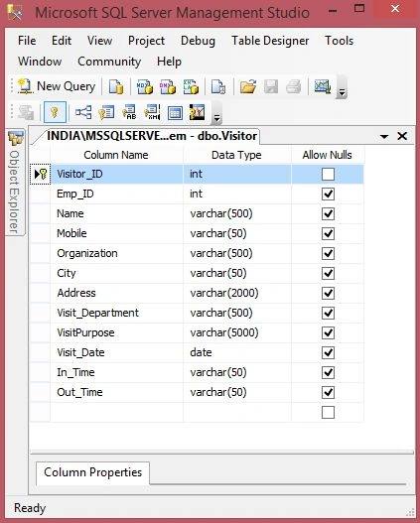The width and height of the screenshot is (420, 523).
Task: Click the Analysis Services MDX Query icon
Action: [145, 86]
